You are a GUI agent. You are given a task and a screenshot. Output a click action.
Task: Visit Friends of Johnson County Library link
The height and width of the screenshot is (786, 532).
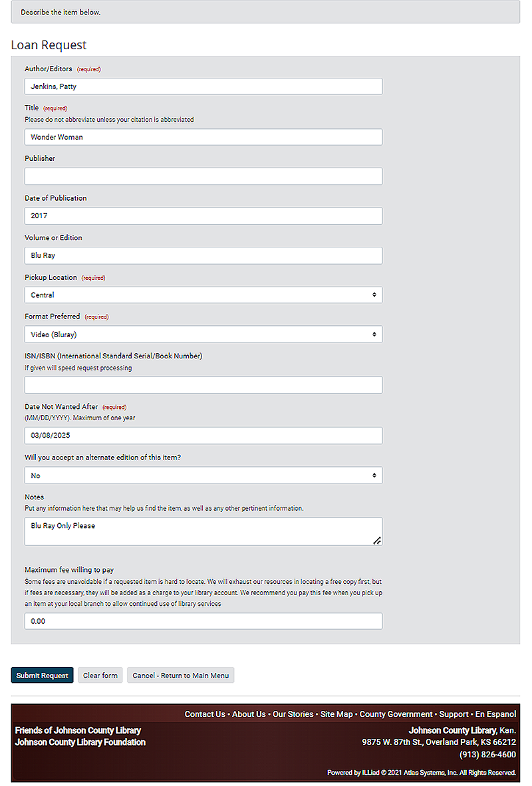(x=78, y=730)
